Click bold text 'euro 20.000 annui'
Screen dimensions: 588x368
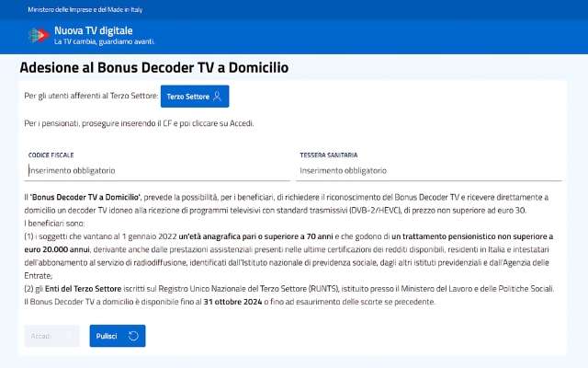coord(57,249)
